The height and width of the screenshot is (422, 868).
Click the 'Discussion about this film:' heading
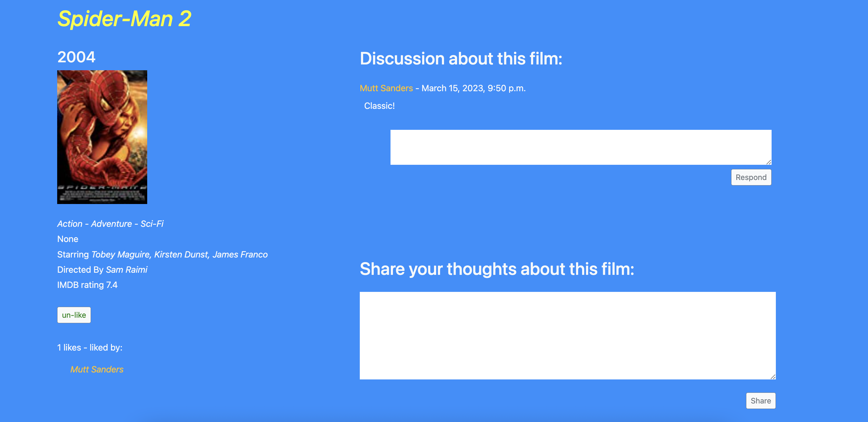(461, 59)
